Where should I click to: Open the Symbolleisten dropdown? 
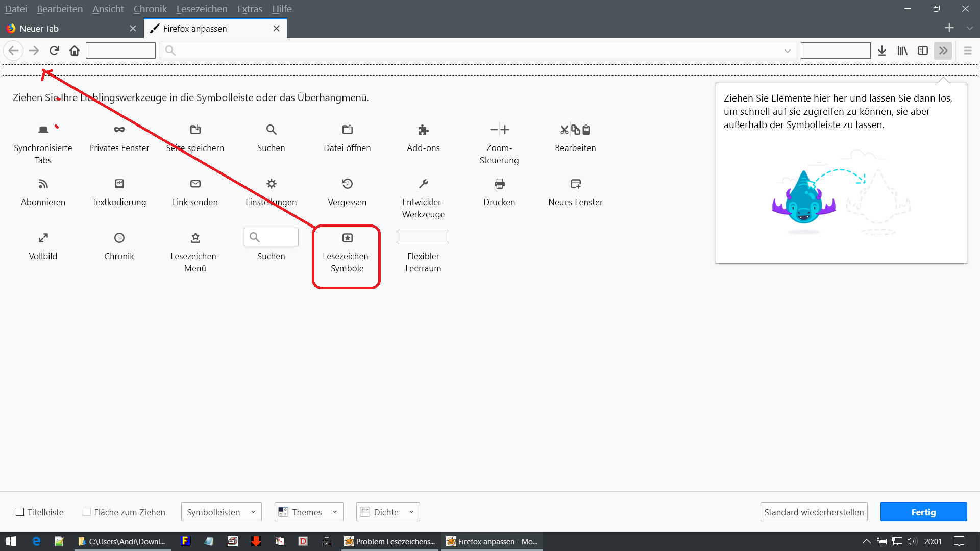[x=221, y=512]
